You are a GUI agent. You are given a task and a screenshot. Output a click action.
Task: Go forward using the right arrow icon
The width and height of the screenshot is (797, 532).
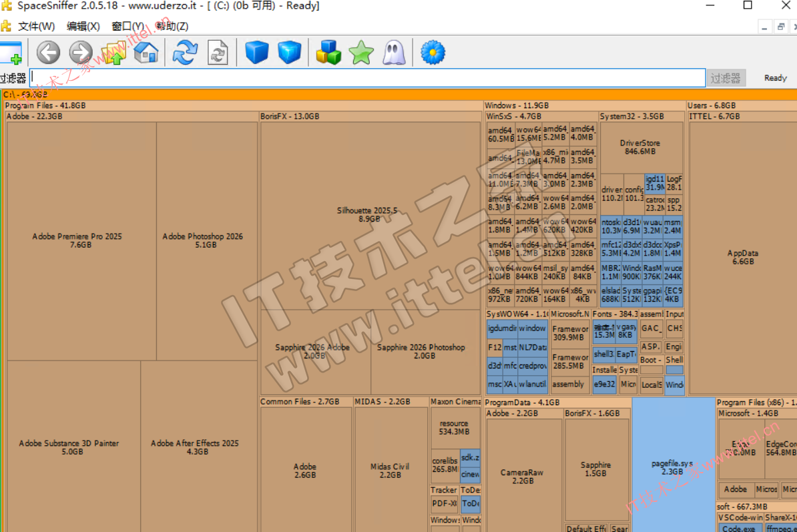(81, 52)
